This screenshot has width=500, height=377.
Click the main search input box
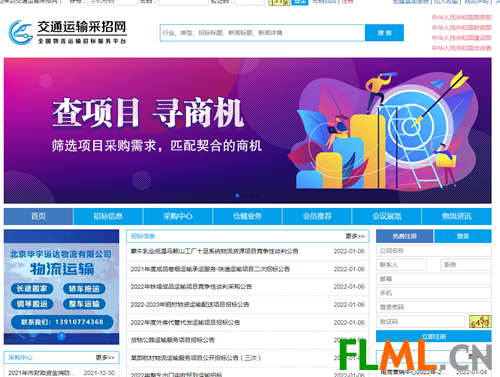[263, 33]
